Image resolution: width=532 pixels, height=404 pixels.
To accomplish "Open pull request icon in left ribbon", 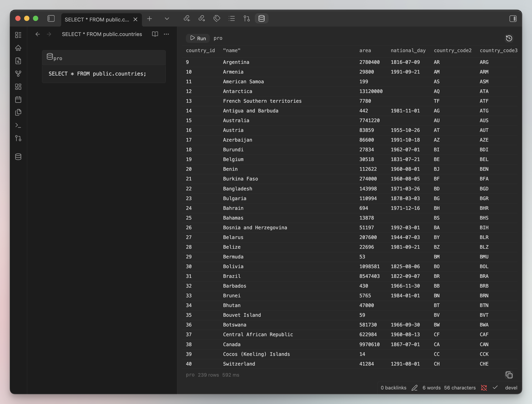I will [18, 138].
